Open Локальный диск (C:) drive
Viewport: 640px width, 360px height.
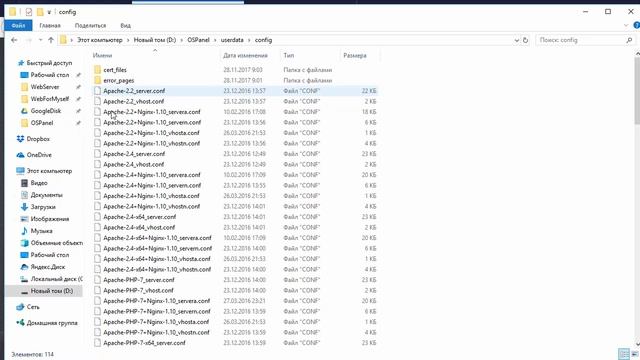coord(56,279)
